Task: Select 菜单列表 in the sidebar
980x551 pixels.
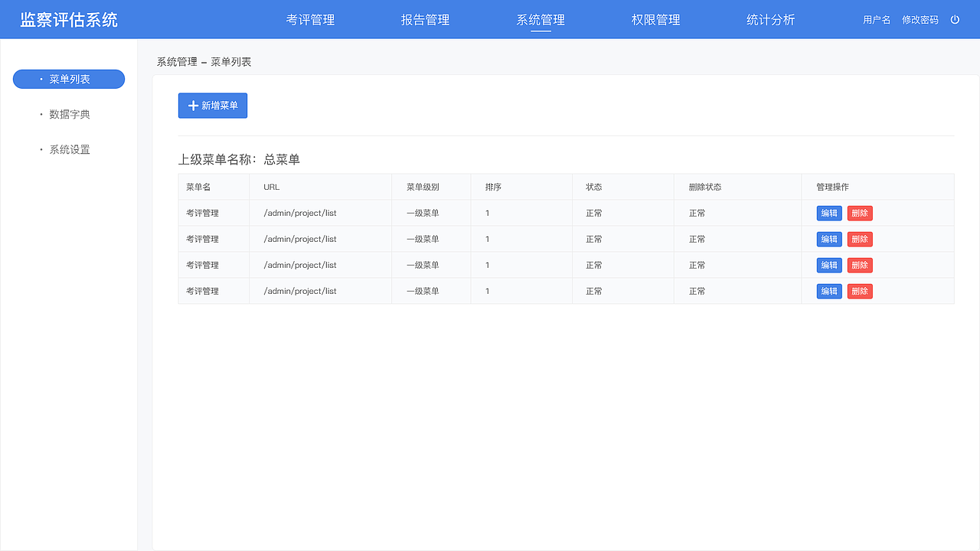Action: (x=68, y=79)
